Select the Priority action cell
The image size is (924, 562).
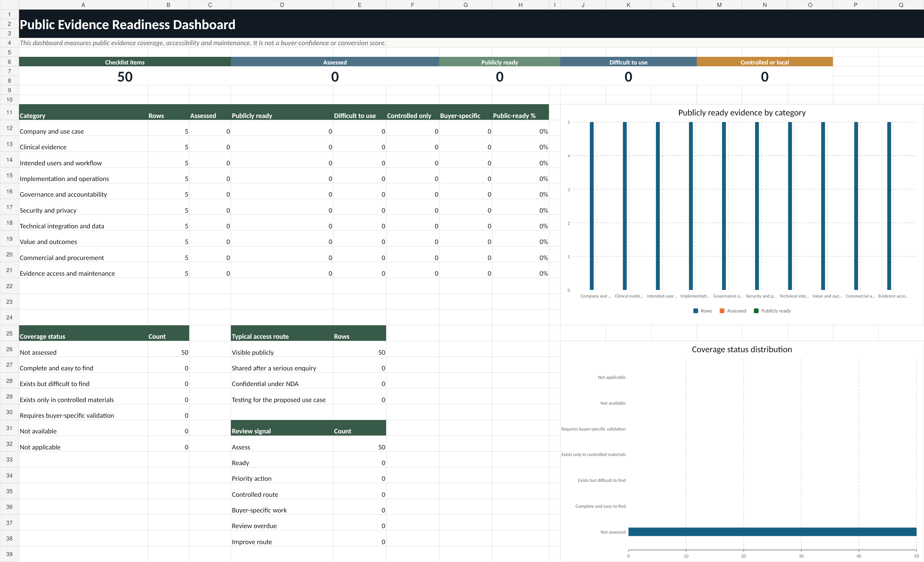click(x=282, y=475)
